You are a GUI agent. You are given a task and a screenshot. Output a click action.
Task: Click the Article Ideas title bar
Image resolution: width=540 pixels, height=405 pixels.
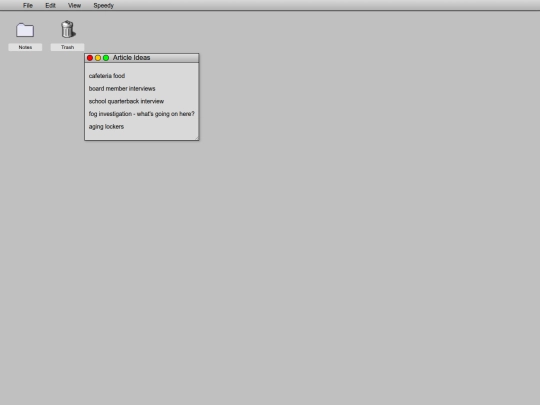coord(142,58)
